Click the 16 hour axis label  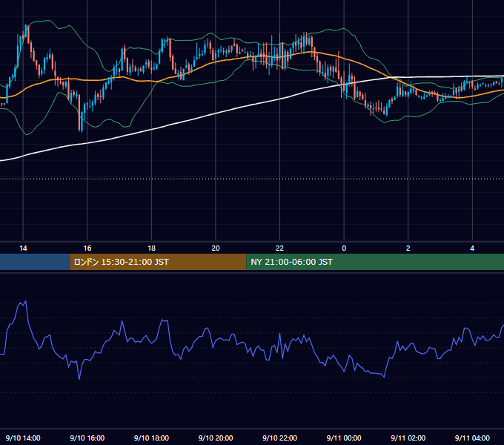[x=87, y=248]
